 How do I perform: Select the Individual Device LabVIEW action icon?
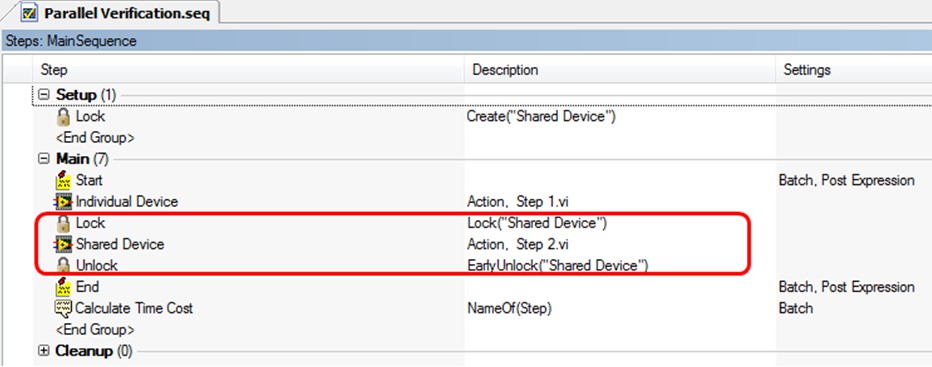click(x=63, y=202)
